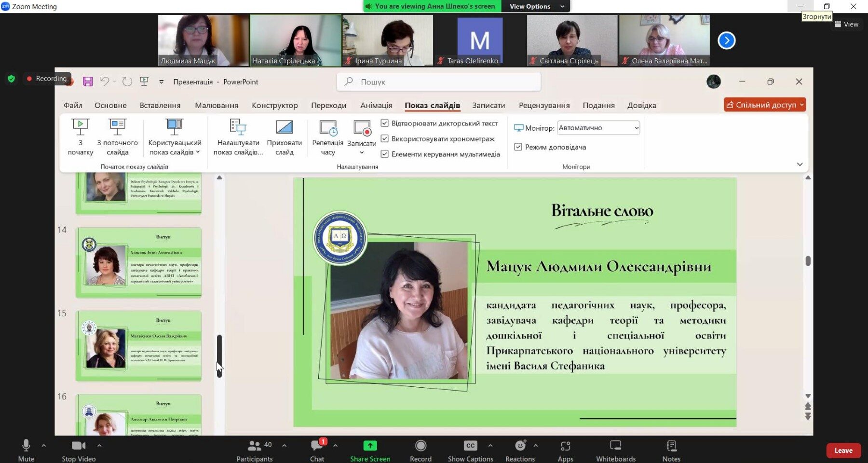Toggle Режим доповідача checkbox

tap(518, 147)
